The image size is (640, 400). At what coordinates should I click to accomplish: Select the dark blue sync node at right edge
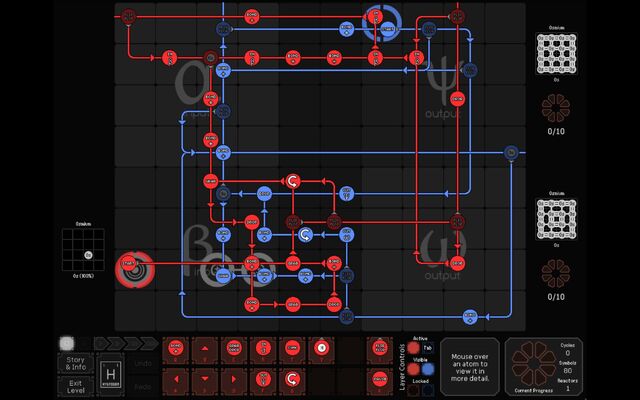pos(511,153)
